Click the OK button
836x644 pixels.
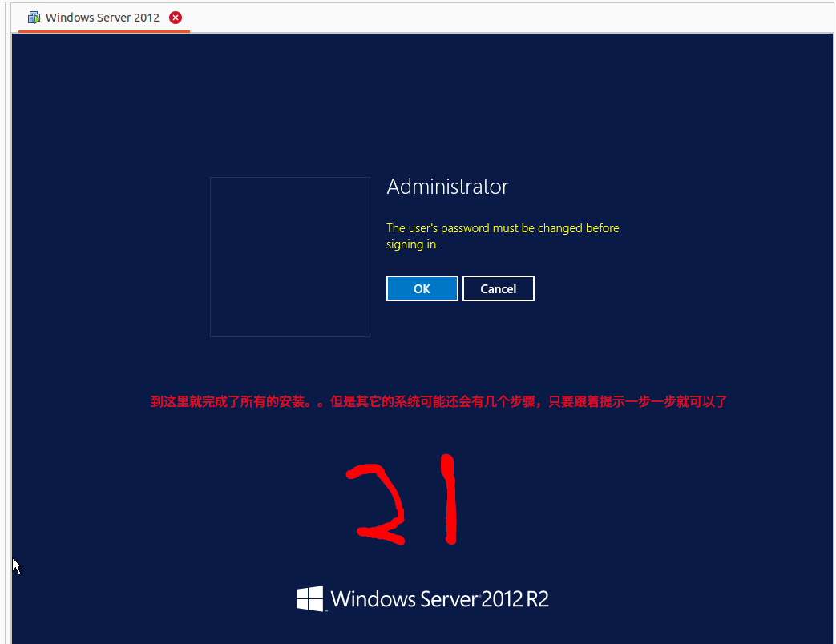422,288
